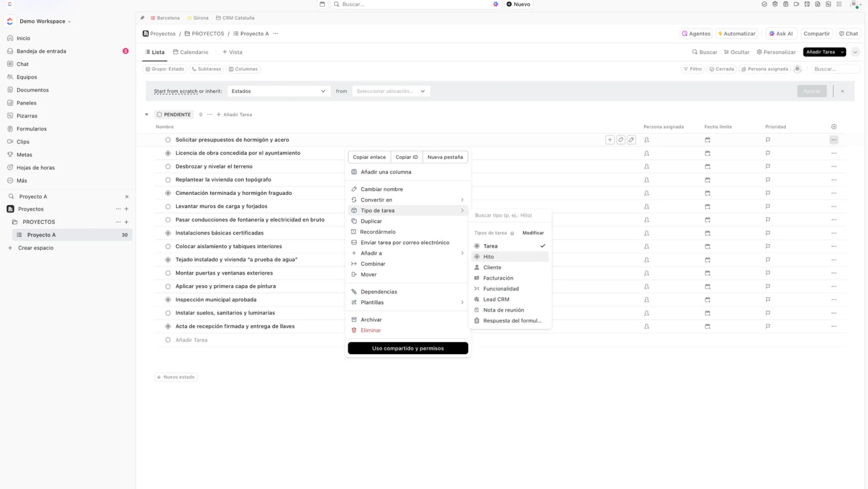Click Duplicar in the context menu

point(371,221)
